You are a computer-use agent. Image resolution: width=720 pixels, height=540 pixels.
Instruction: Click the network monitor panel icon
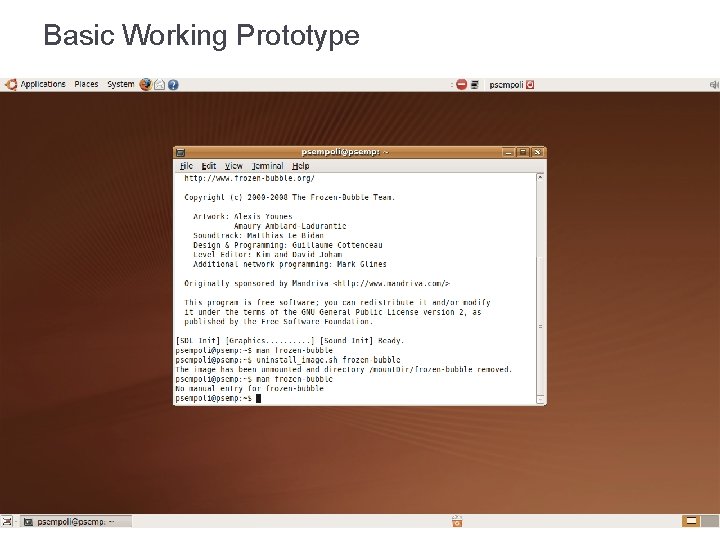(x=475, y=84)
